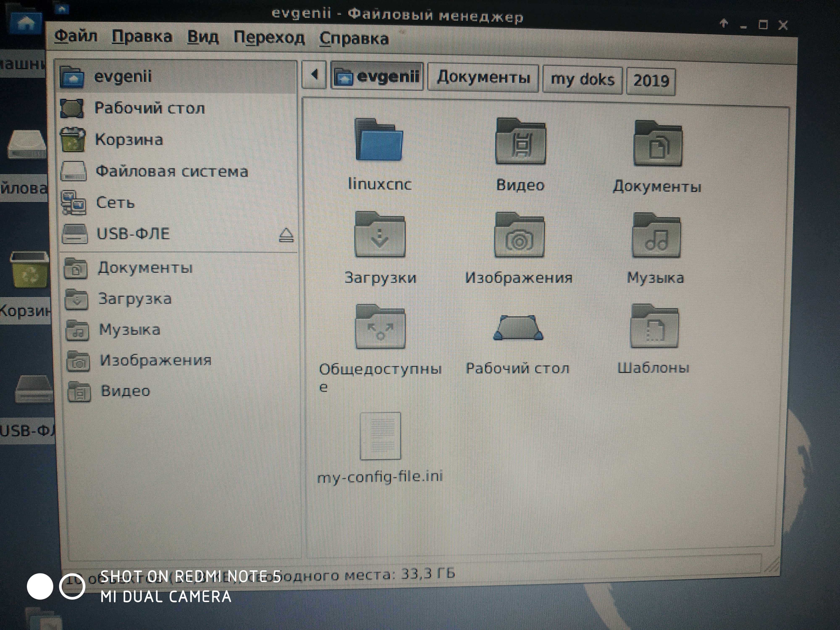The width and height of the screenshot is (840, 630).
Task: Open the Переход menu
Action: pos(269,38)
